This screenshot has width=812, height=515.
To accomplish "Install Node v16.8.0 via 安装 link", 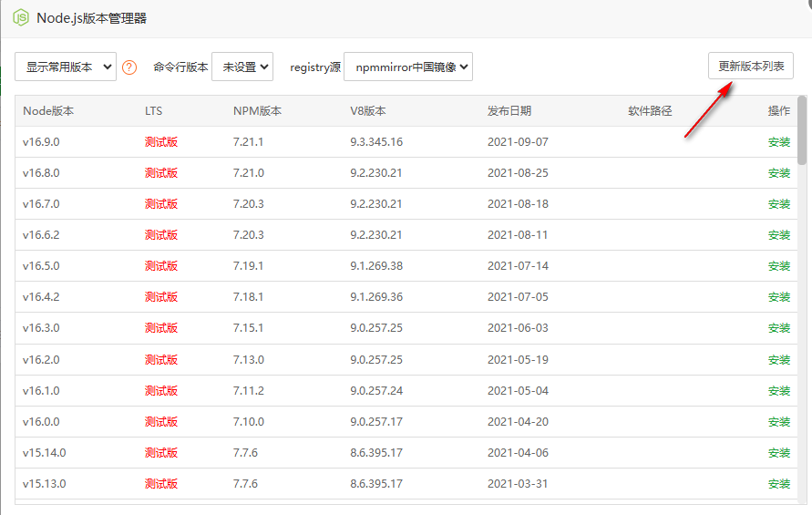I will pos(779,173).
